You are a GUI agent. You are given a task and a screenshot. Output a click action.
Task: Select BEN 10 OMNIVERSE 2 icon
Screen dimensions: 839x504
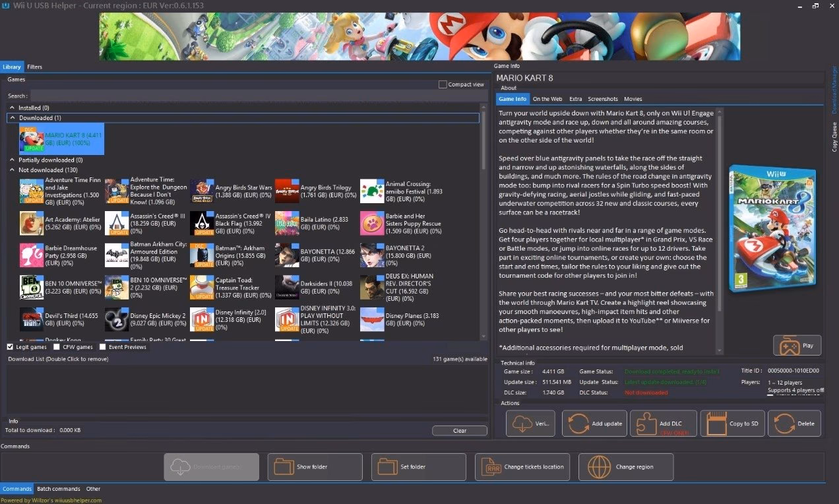coord(117,288)
